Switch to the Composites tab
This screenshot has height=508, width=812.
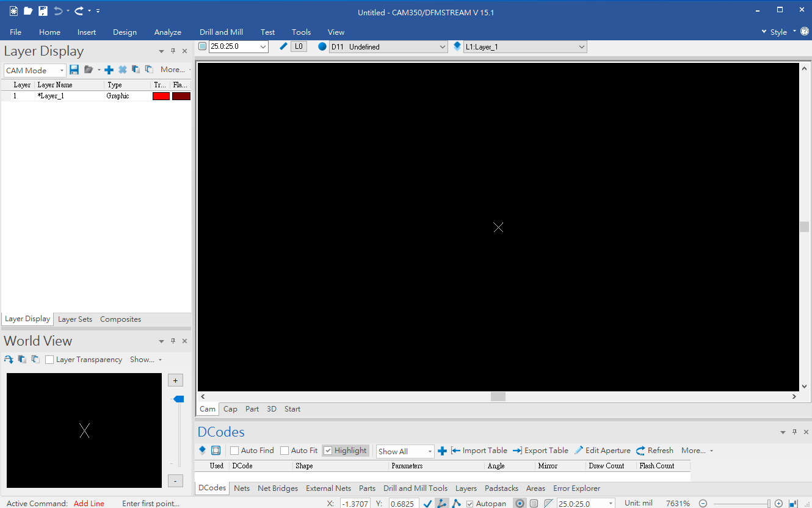point(120,319)
